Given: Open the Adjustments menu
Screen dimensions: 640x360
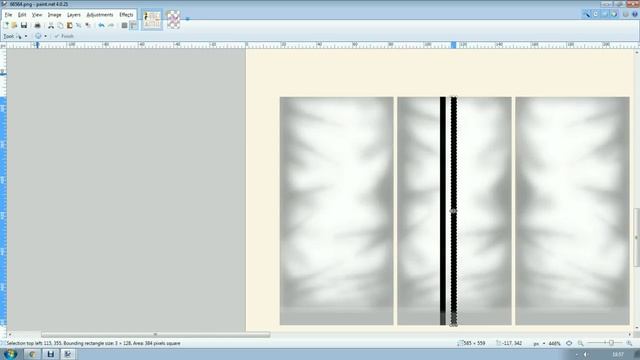Looking at the screenshot, I should point(100,15).
